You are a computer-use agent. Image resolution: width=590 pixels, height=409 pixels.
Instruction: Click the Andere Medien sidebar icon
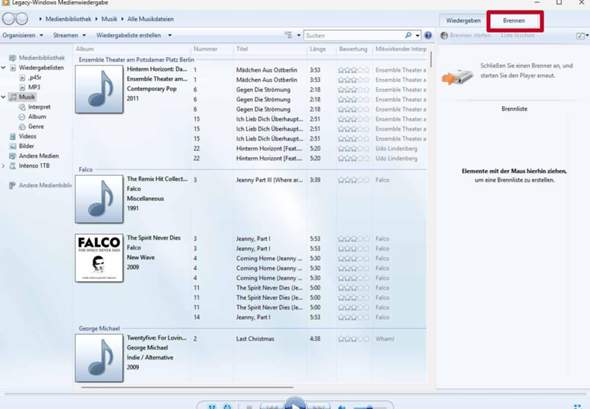(x=13, y=156)
